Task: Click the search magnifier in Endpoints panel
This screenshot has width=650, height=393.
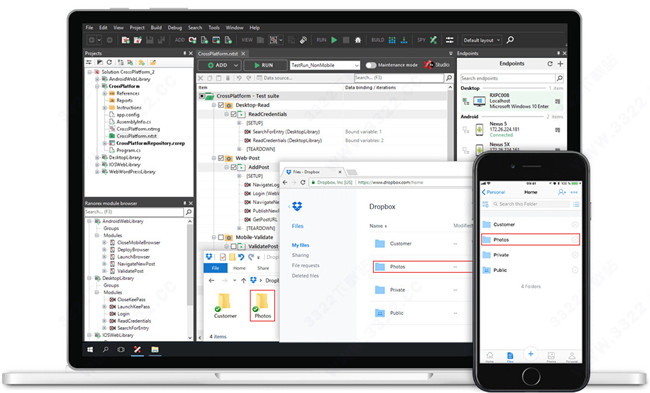Action: [x=559, y=78]
